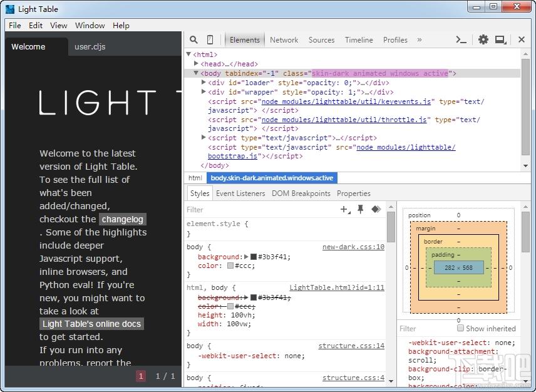Enable Show inherited checkbox
This screenshot has height=392, width=536.
coord(460,328)
